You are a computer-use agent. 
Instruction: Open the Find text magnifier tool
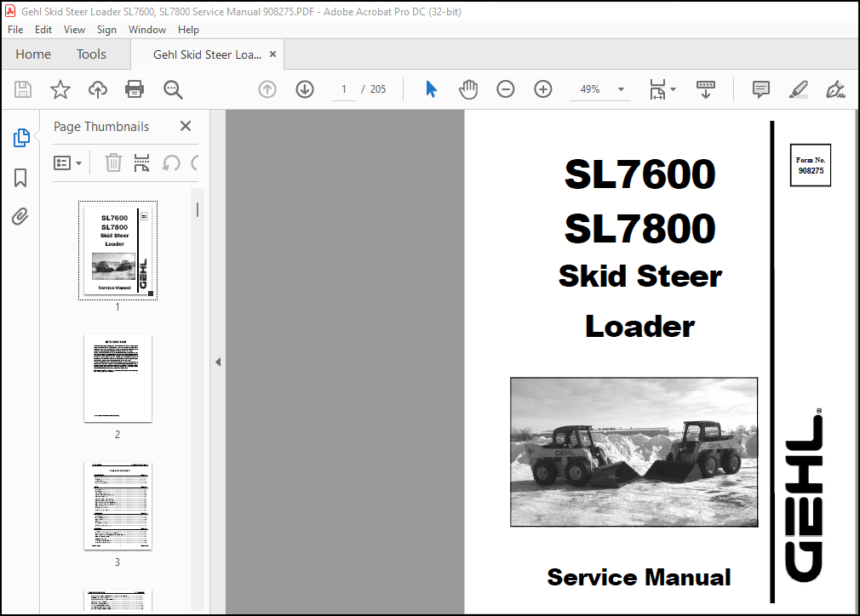pos(173,89)
